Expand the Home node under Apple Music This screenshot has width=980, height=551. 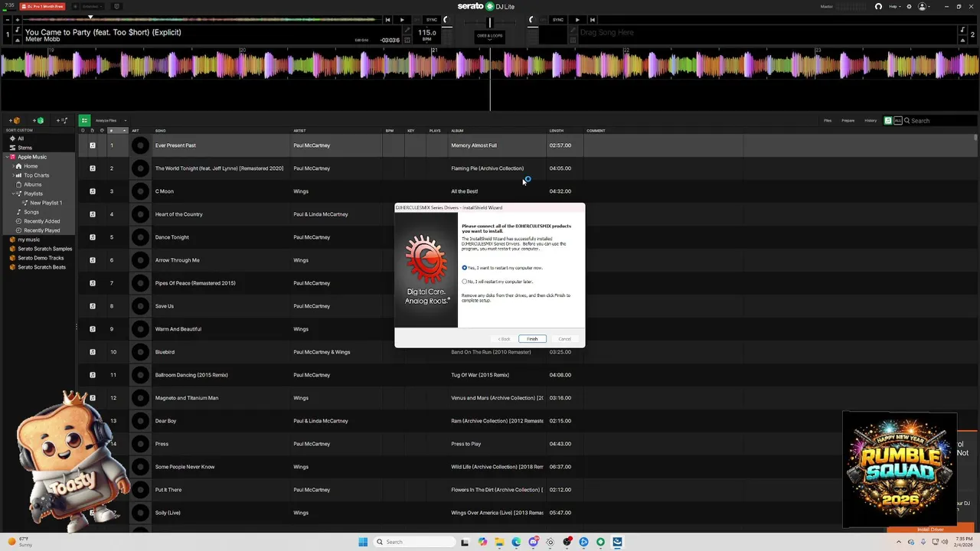pyautogui.click(x=13, y=166)
